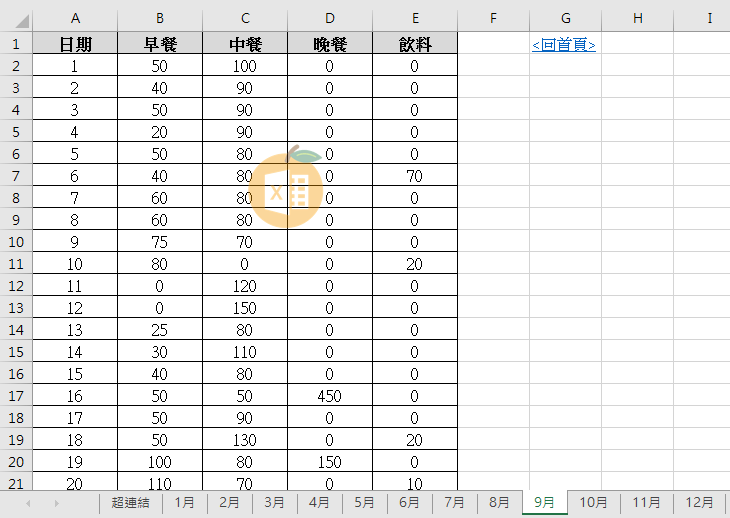730x518 pixels.
Task: Click cell E7 containing 70
Action: (x=415, y=176)
